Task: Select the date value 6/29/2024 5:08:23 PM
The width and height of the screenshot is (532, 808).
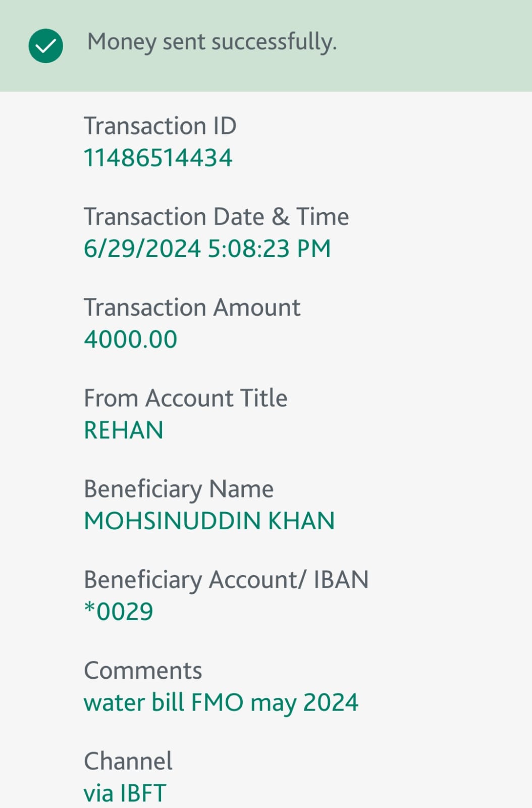Action: [x=207, y=248]
